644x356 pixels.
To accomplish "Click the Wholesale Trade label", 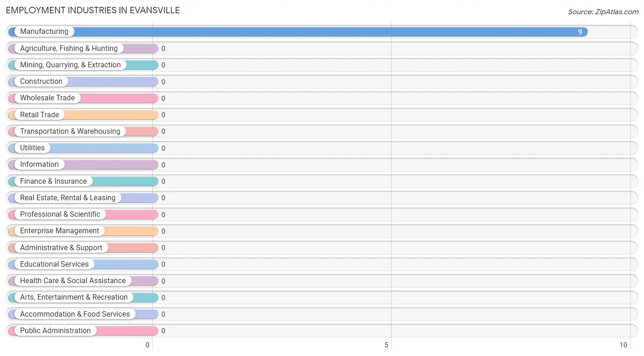I will pos(47,98).
